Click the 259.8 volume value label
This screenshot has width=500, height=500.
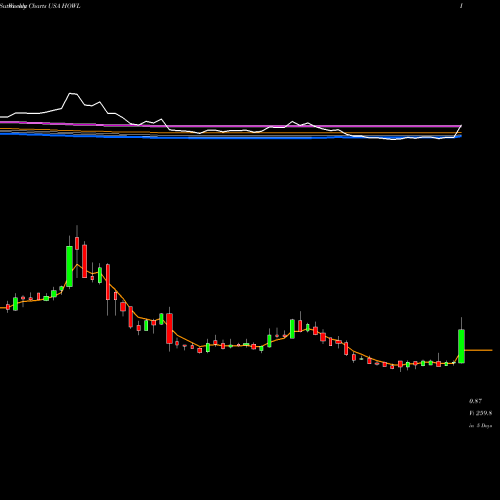click(x=483, y=413)
